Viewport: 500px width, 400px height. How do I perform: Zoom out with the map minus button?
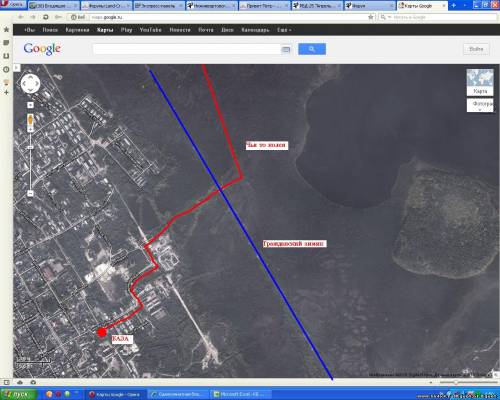coord(30,193)
